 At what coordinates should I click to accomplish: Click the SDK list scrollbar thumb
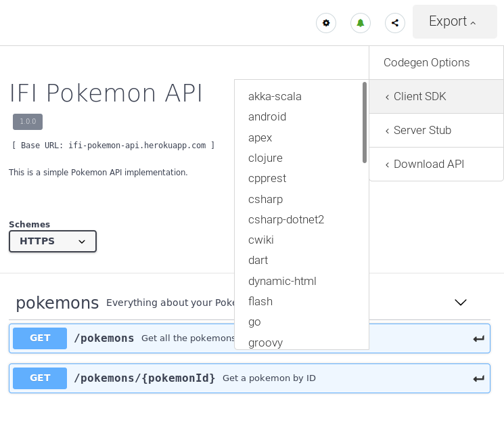tap(365, 122)
